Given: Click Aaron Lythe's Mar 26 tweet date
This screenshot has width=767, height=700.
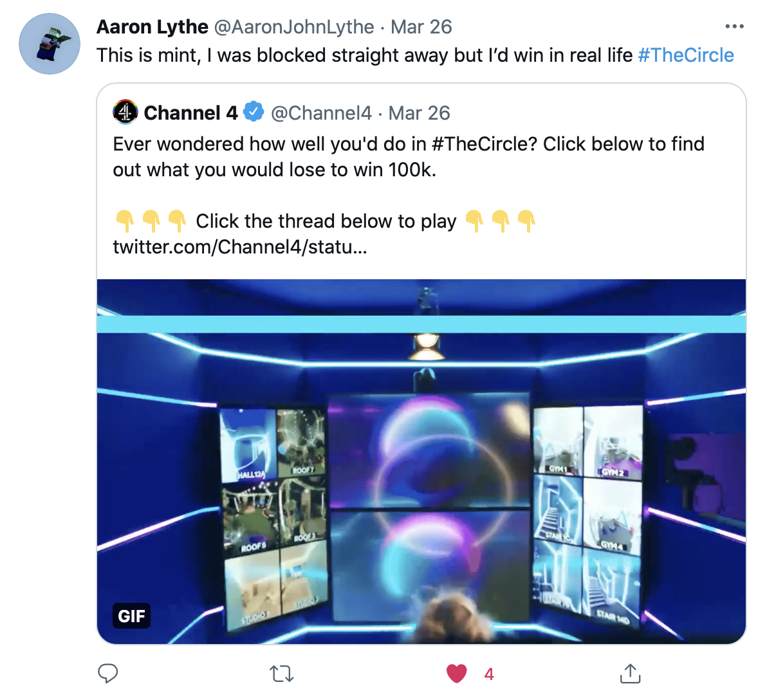Looking at the screenshot, I should click(421, 27).
